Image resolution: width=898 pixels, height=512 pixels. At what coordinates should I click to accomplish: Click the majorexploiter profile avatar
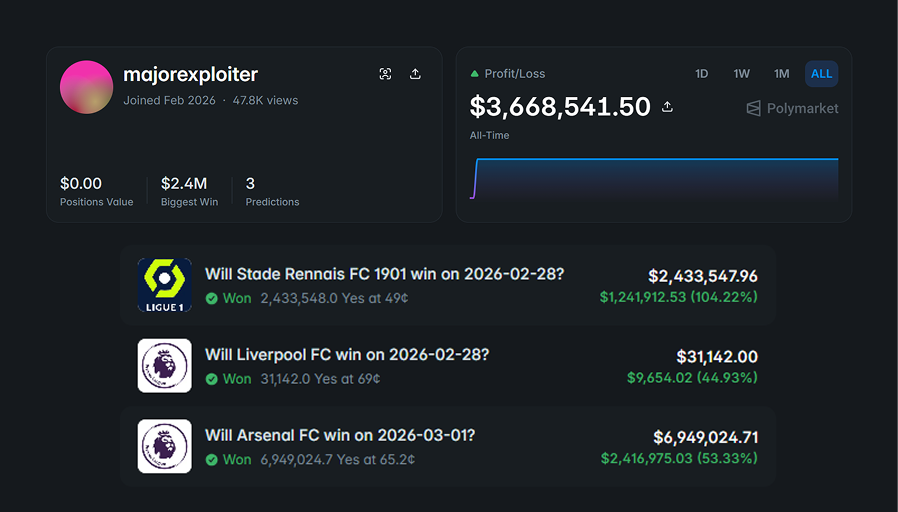click(x=87, y=87)
